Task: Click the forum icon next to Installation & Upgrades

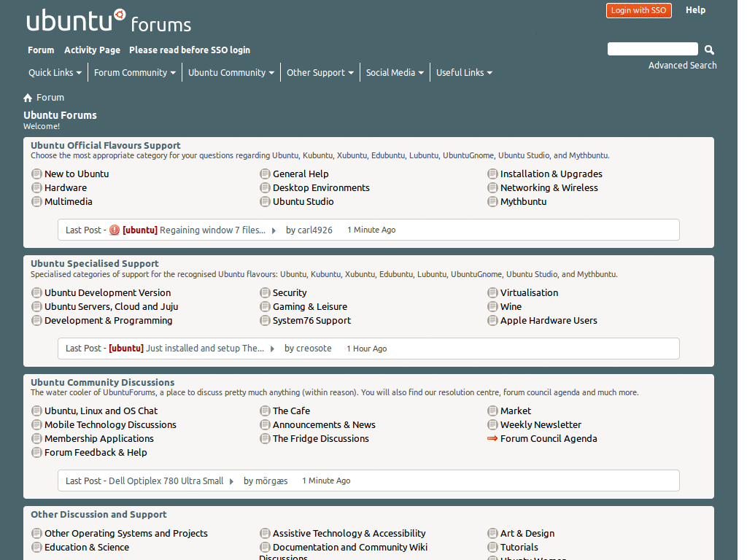Action: (x=492, y=174)
